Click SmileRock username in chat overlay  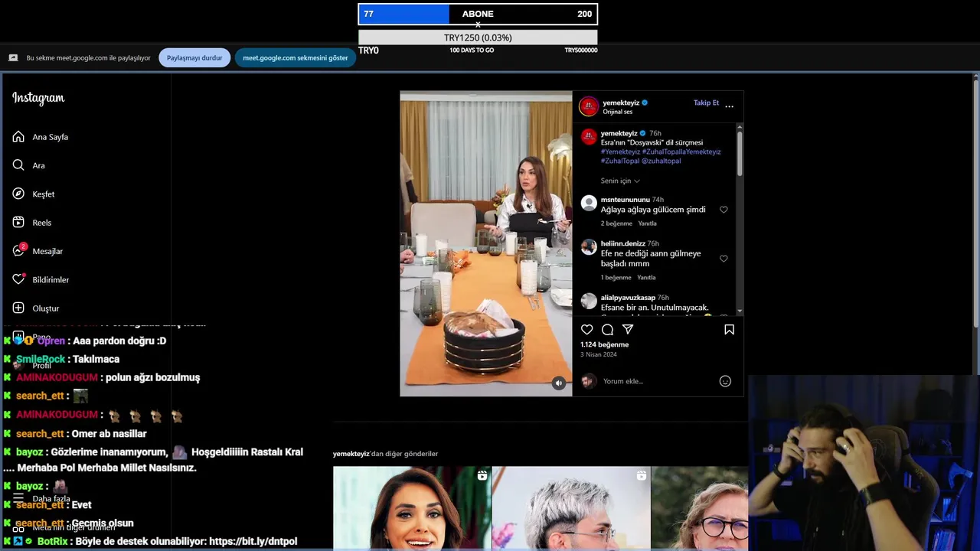pos(41,359)
